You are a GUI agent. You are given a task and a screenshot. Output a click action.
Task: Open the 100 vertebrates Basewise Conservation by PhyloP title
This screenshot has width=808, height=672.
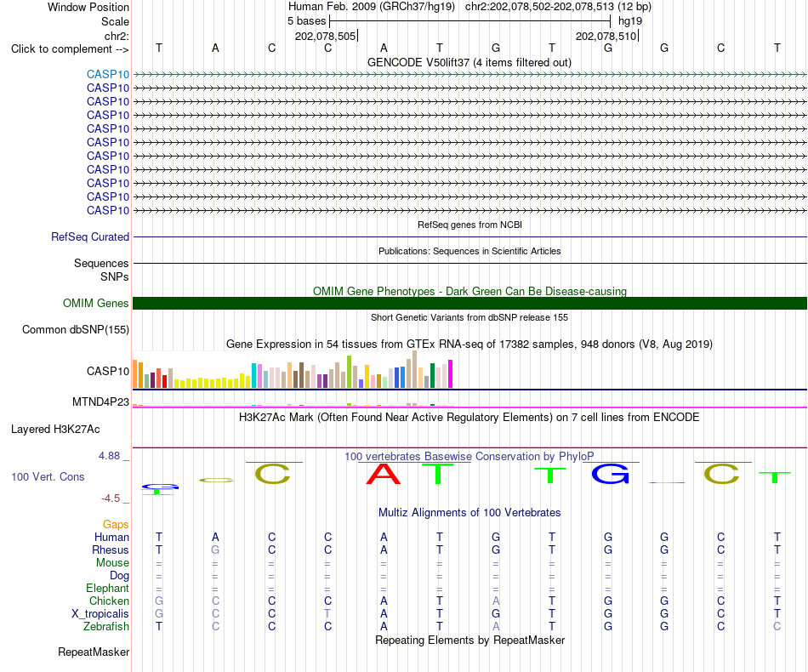(469, 457)
